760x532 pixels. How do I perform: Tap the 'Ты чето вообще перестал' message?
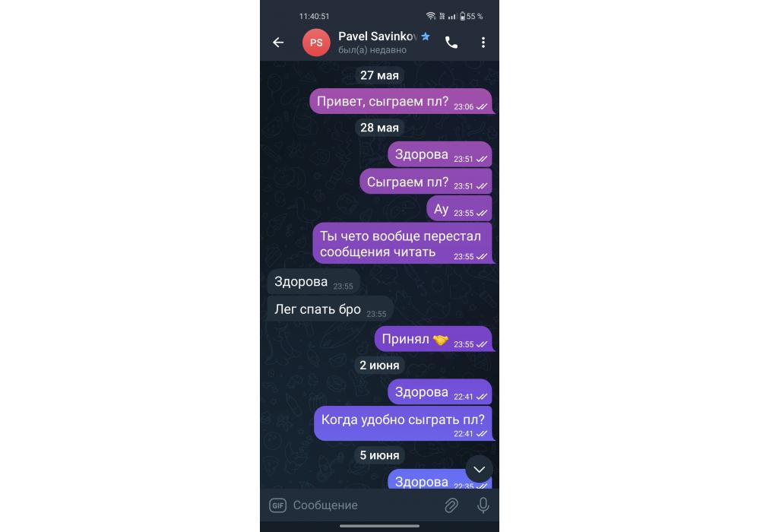[403, 243]
